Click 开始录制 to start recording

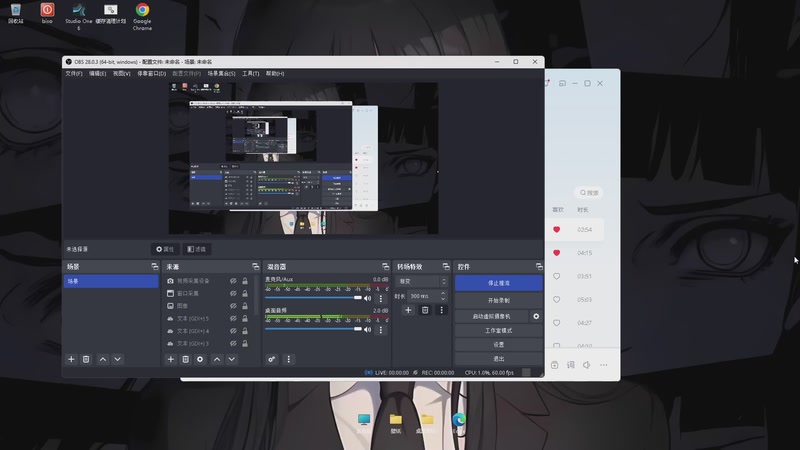click(x=498, y=301)
